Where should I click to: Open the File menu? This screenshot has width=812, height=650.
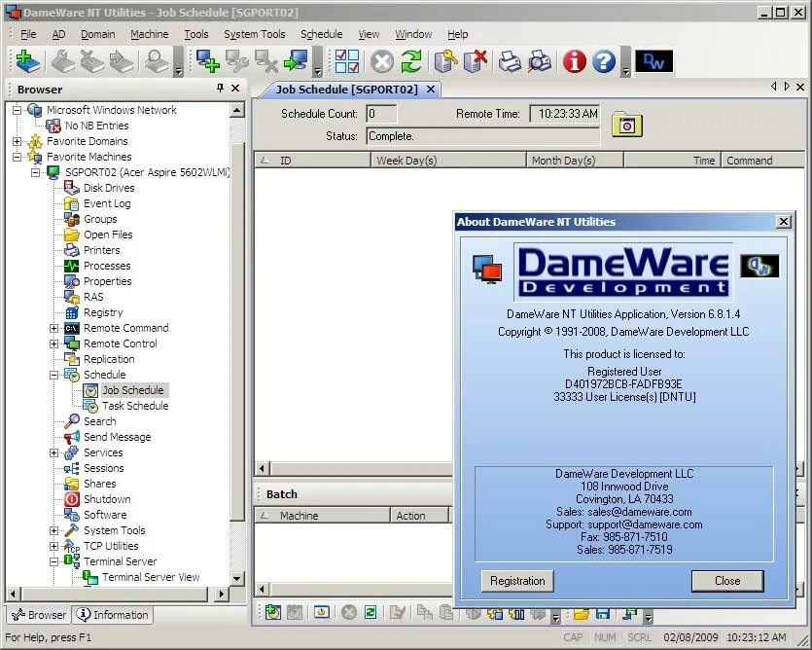28,34
